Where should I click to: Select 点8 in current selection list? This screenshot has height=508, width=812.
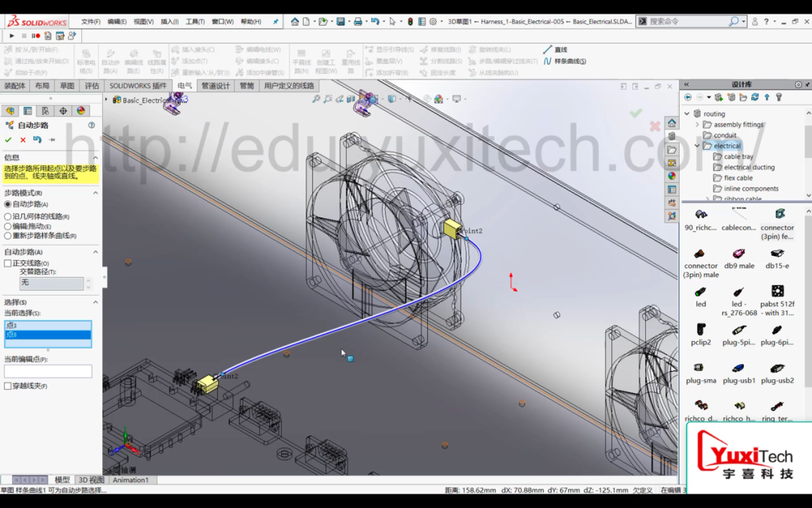(47, 335)
